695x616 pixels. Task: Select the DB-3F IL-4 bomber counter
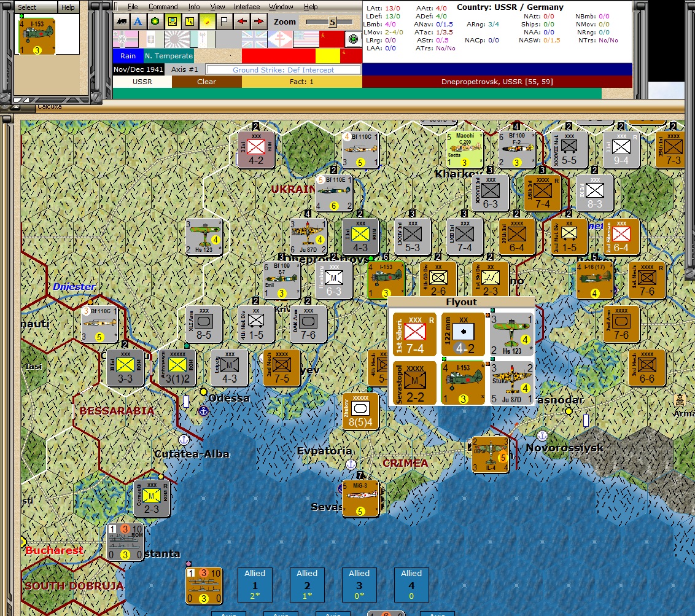[x=490, y=454]
